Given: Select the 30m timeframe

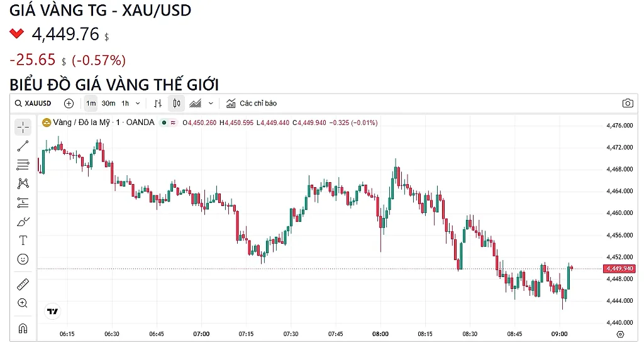Looking at the screenshot, I should click(108, 104).
